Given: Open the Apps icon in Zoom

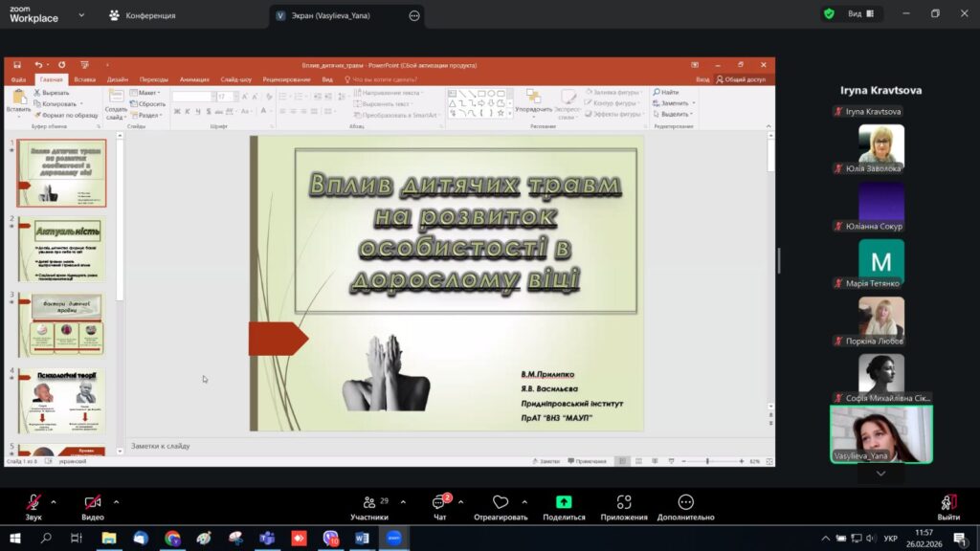Looking at the screenshot, I should coord(624,502).
